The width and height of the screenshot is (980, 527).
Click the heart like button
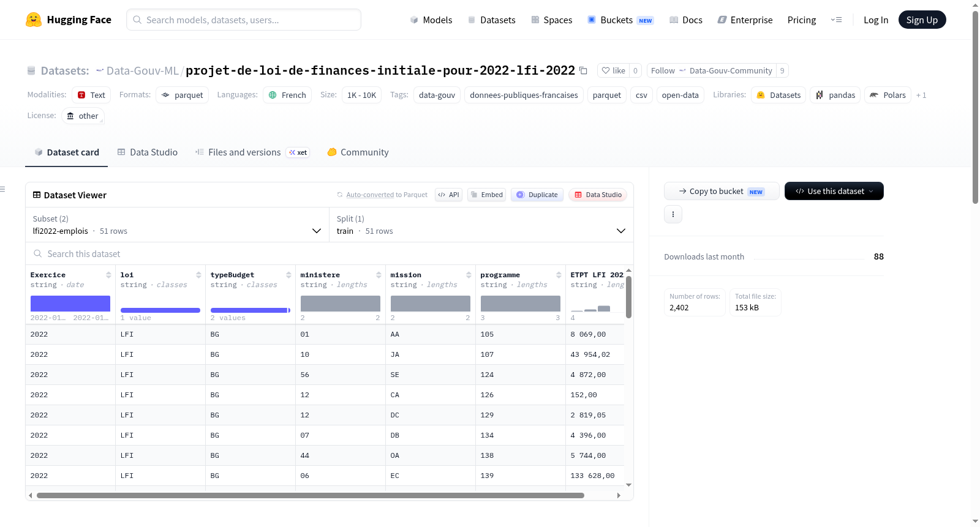[x=613, y=70]
